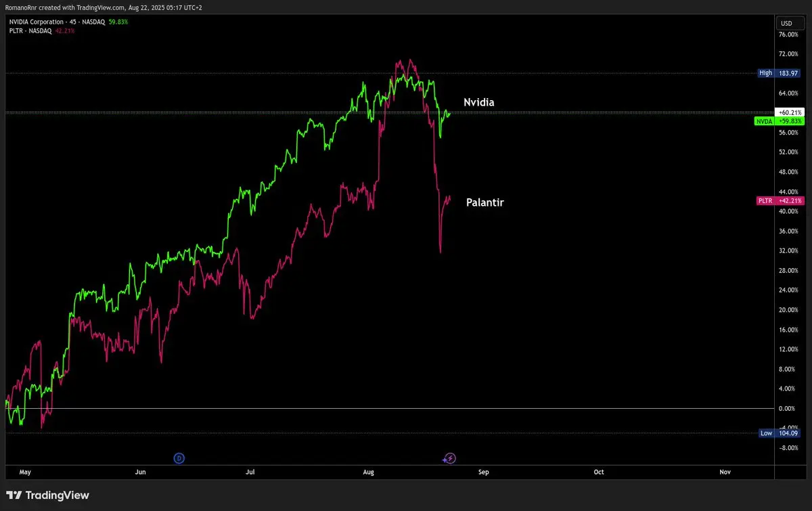This screenshot has height=511, width=812.
Task: Click the green 59.83% legend value
Action: (x=118, y=22)
